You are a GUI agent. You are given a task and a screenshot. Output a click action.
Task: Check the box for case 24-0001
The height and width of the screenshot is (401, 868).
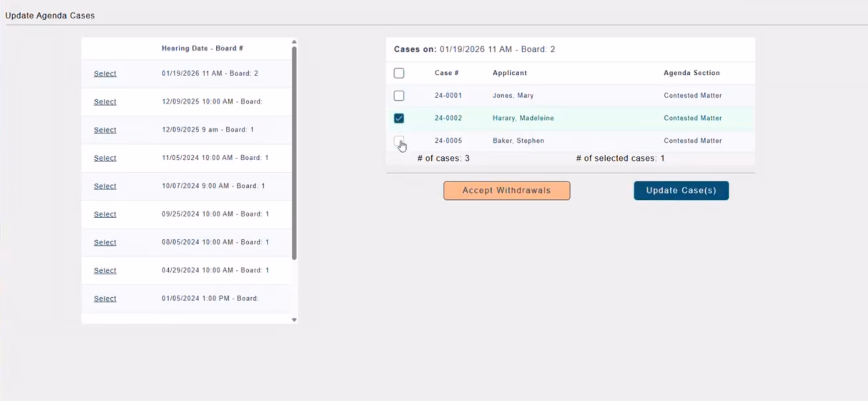[398, 96]
